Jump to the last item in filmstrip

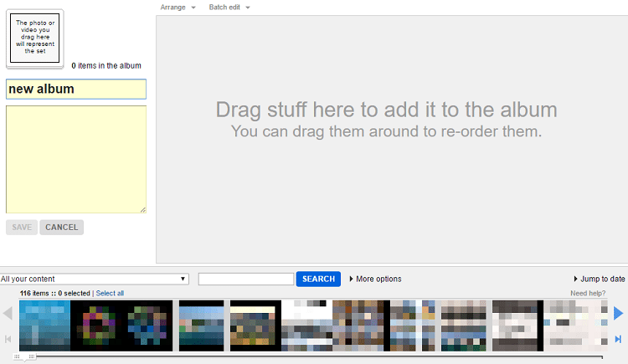618,339
